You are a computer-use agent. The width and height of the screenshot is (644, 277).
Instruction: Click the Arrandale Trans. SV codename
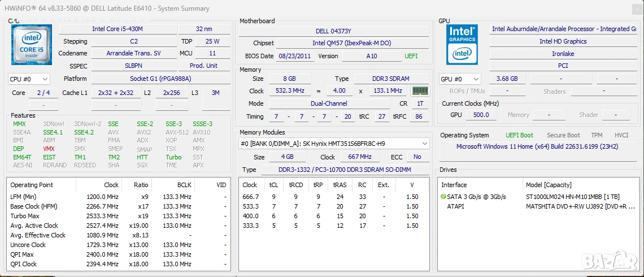(134, 54)
